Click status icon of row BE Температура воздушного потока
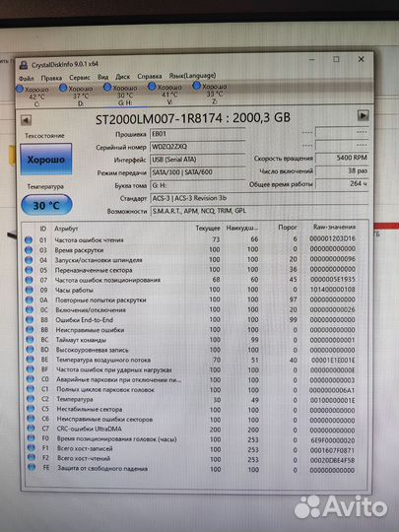399x532 pixels. click(x=31, y=360)
